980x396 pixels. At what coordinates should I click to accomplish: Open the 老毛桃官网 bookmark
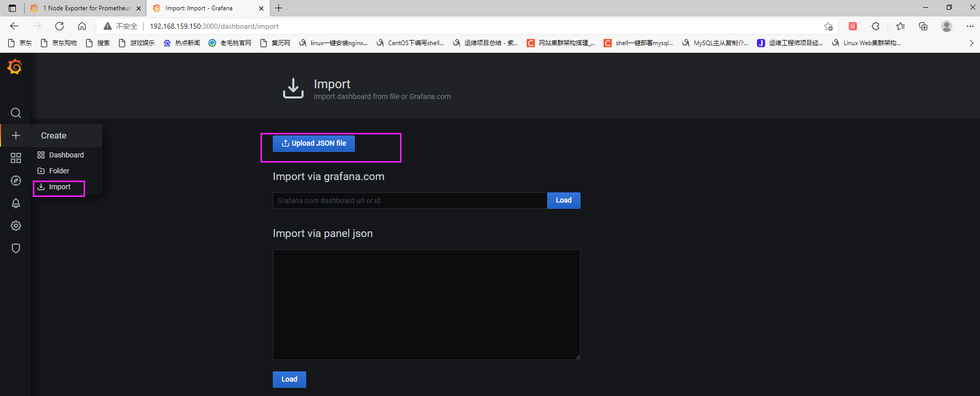(x=230, y=43)
